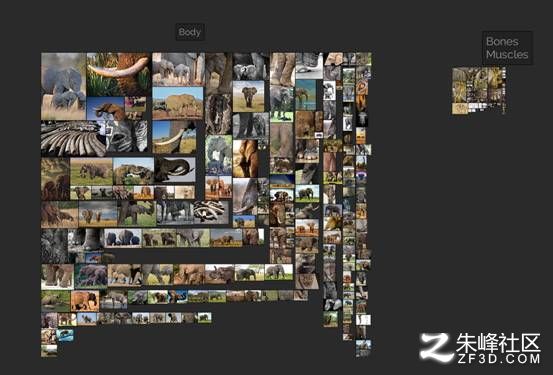
Task: Select the orange-brown elephant ear close-up
Action: (x=245, y=158)
